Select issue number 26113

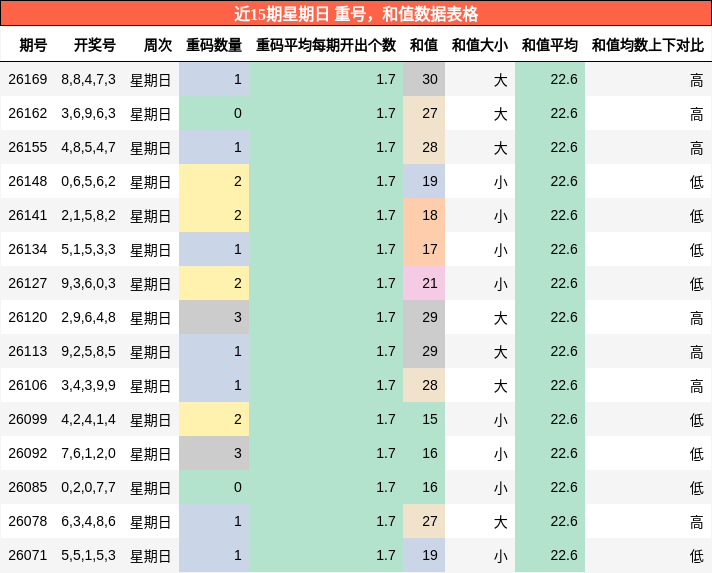tap(28, 351)
